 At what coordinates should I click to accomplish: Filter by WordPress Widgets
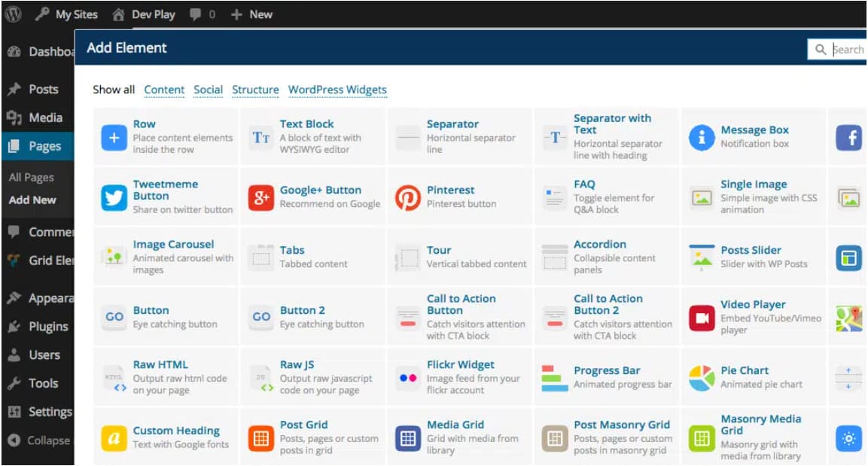(337, 90)
